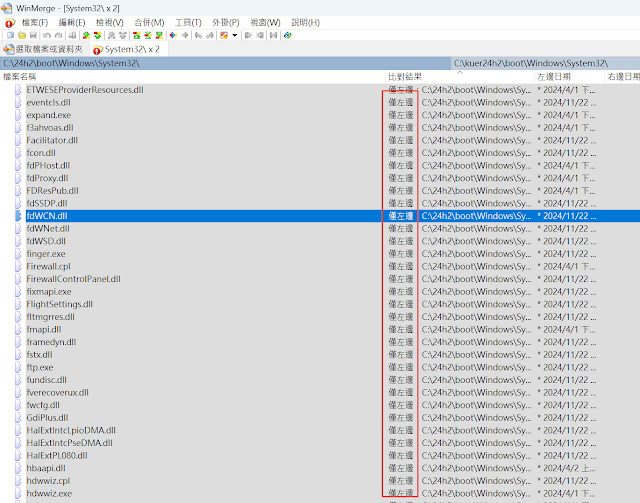640x503 pixels.
Task: Click the WinMerge icon in title bar
Action: 7,8
